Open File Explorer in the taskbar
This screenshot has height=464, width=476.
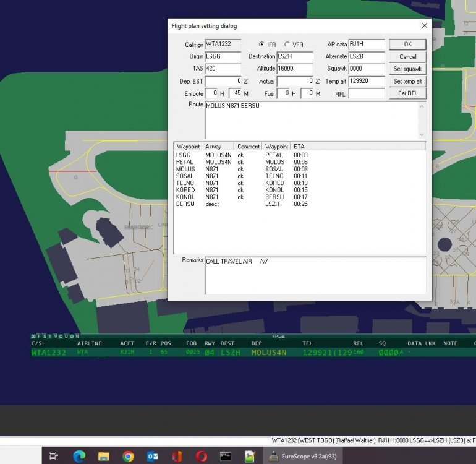(x=103, y=457)
